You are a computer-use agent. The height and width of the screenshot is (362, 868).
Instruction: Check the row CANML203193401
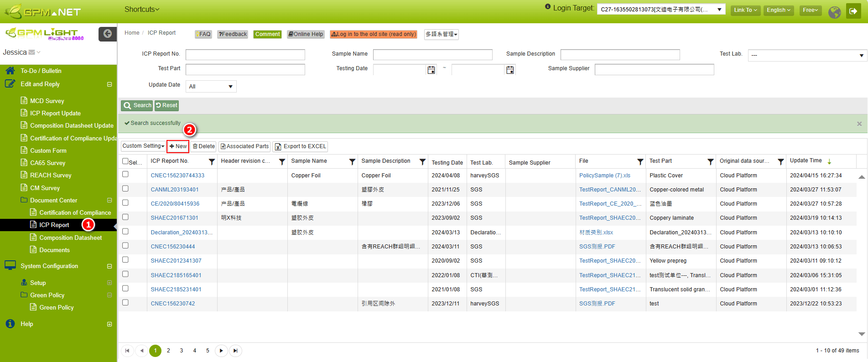125,188
